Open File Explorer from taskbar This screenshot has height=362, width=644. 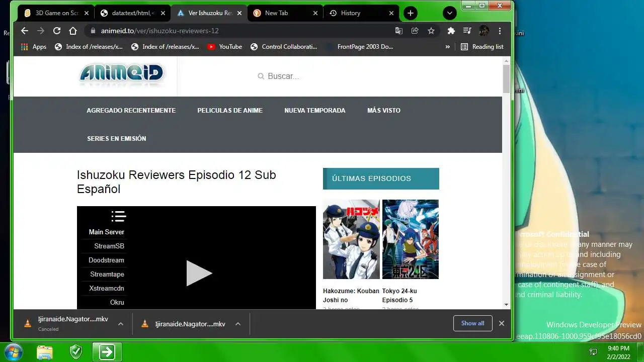coord(45,352)
